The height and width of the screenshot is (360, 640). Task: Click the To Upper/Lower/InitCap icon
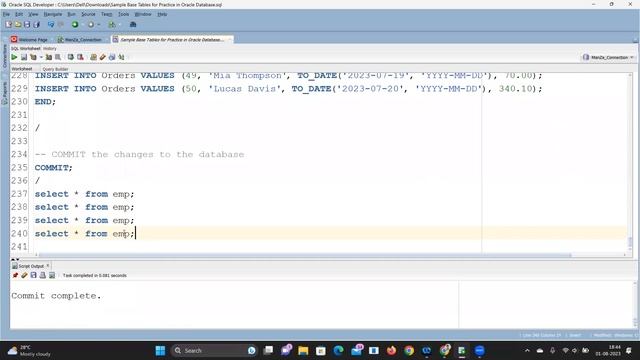(121, 57)
